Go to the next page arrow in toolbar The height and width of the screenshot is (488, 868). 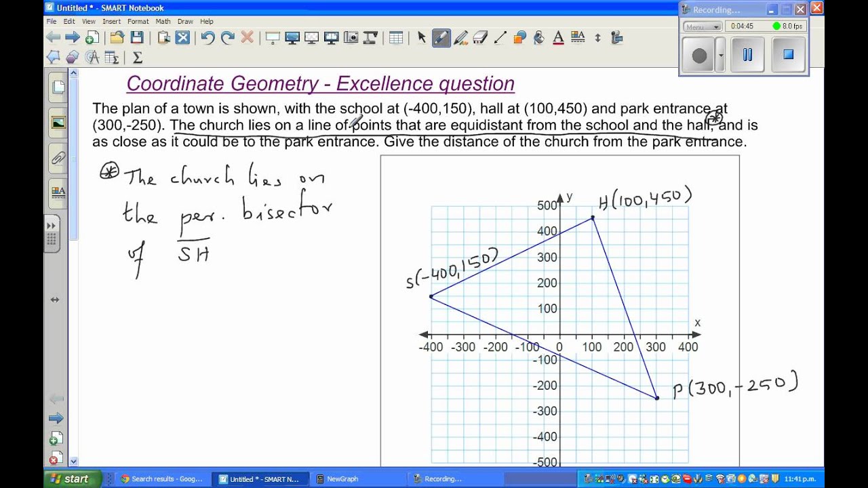point(72,37)
